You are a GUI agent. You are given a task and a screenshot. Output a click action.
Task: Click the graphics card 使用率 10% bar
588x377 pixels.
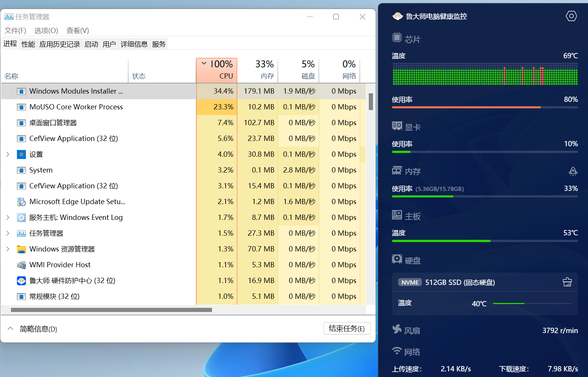tap(485, 152)
